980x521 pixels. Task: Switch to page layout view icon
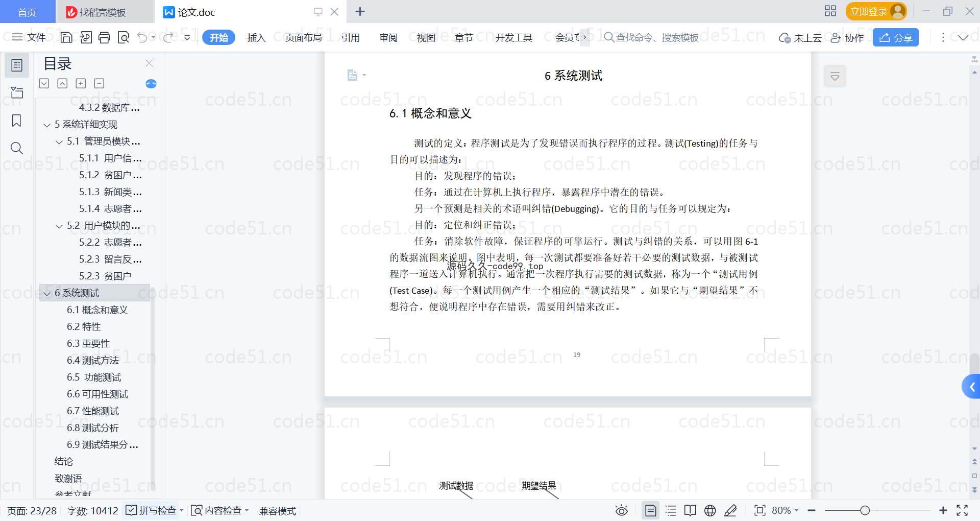click(x=650, y=510)
